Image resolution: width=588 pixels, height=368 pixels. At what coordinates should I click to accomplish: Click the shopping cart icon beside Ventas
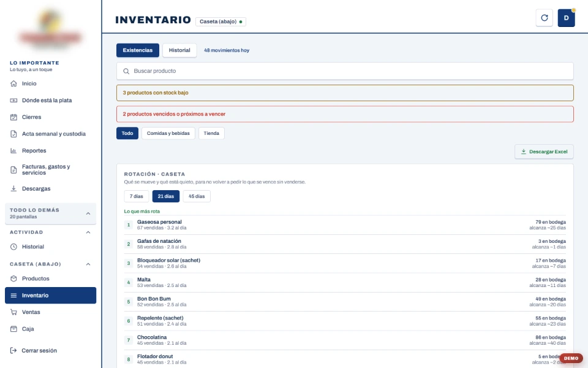click(13, 312)
